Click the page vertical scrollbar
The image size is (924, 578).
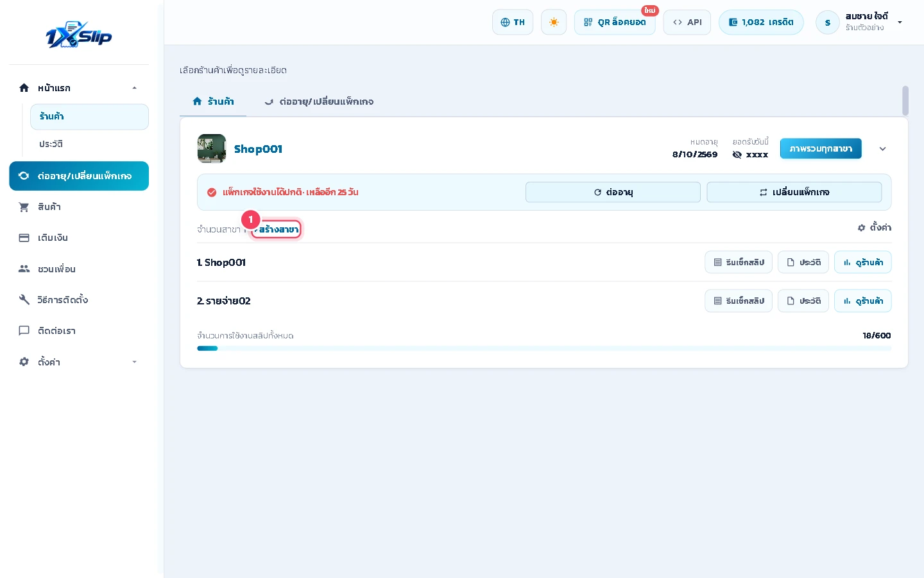pyautogui.click(x=905, y=100)
